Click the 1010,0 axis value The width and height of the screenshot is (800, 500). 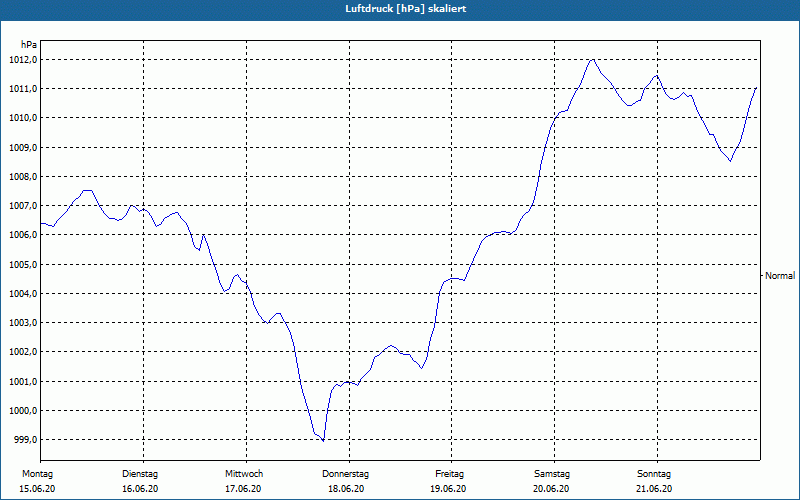(23, 118)
